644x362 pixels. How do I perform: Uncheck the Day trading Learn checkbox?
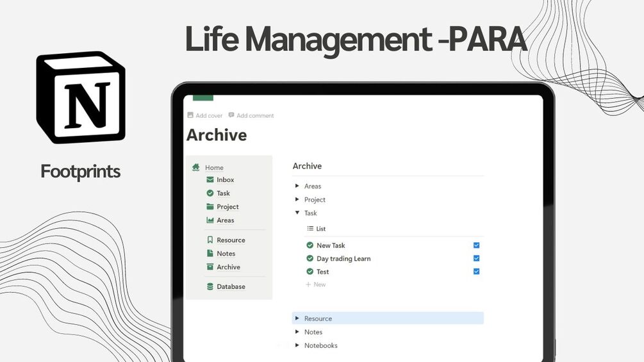476,258
